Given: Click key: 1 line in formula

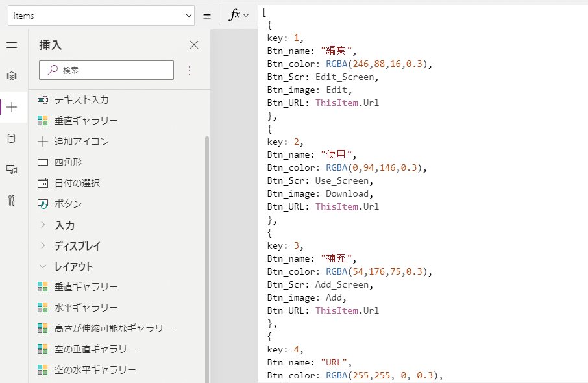Looking at the screenshot, I should pos(285,38).
